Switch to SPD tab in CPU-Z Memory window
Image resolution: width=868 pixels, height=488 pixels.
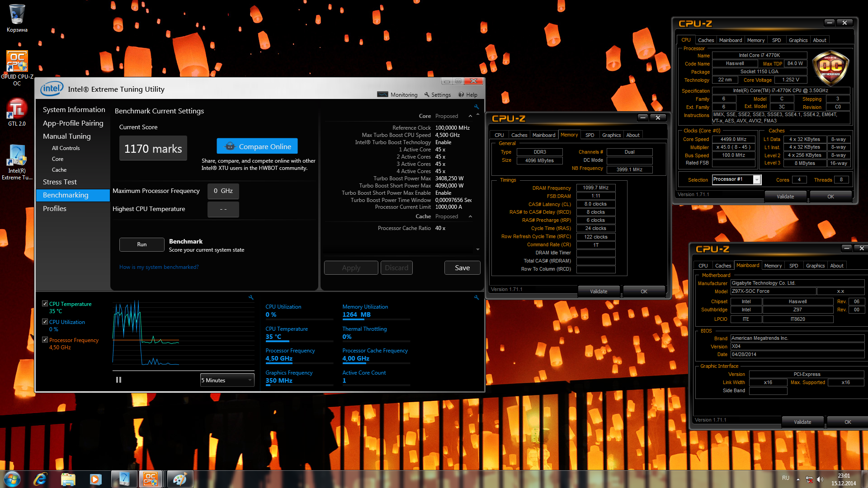(590, 135)
